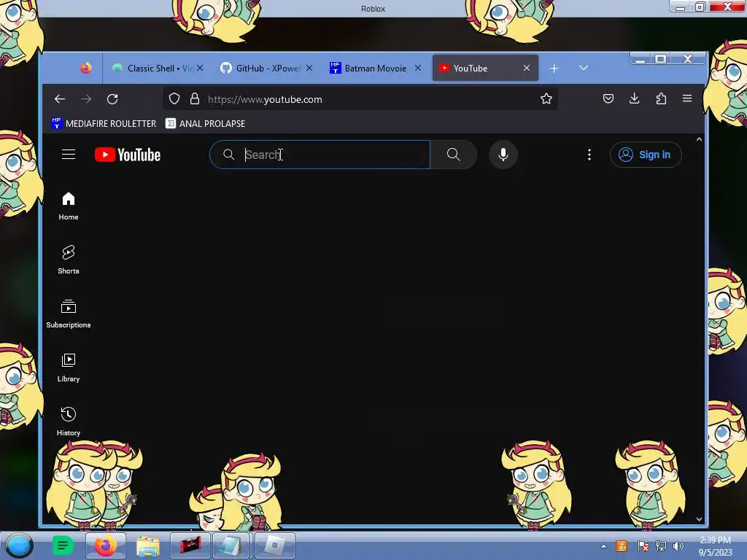
Task: Open Firefox downloads panel
Action: point(634,98)
